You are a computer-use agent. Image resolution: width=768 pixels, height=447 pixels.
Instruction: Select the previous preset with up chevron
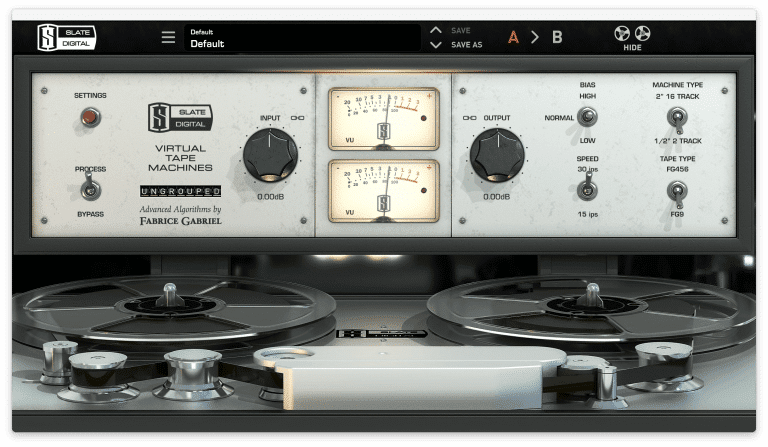tap(435, 30)
